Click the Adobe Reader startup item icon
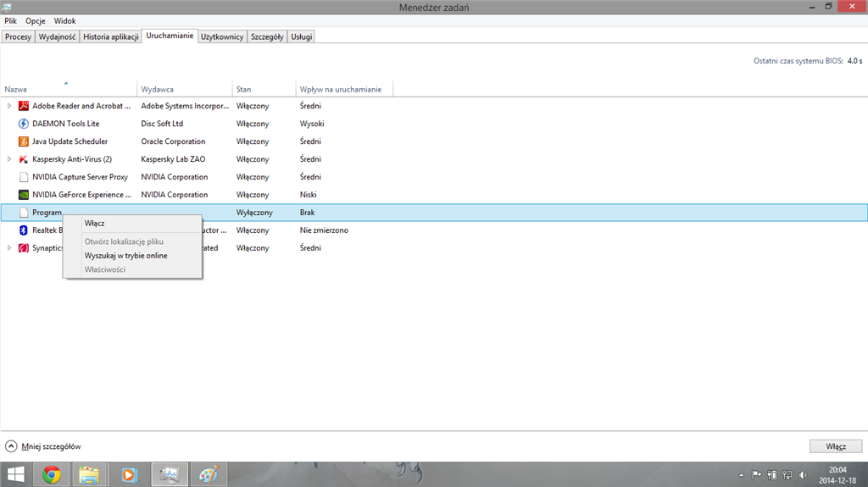The image size is (868, 487). 23,106
